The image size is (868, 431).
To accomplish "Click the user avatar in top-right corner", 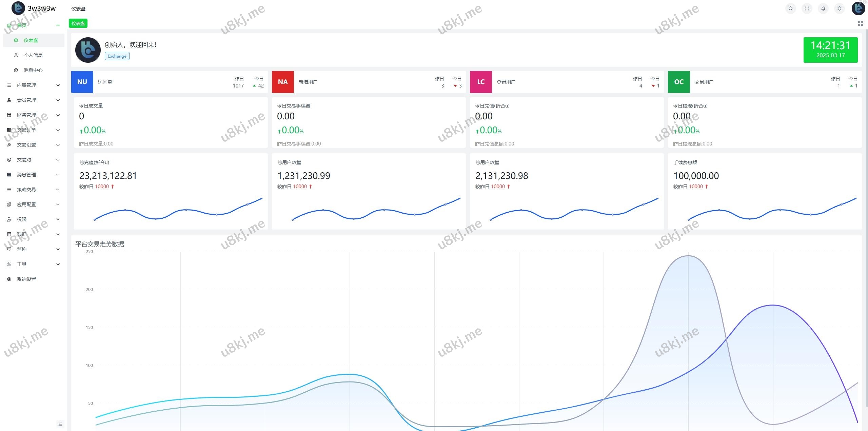I will 858,8.
